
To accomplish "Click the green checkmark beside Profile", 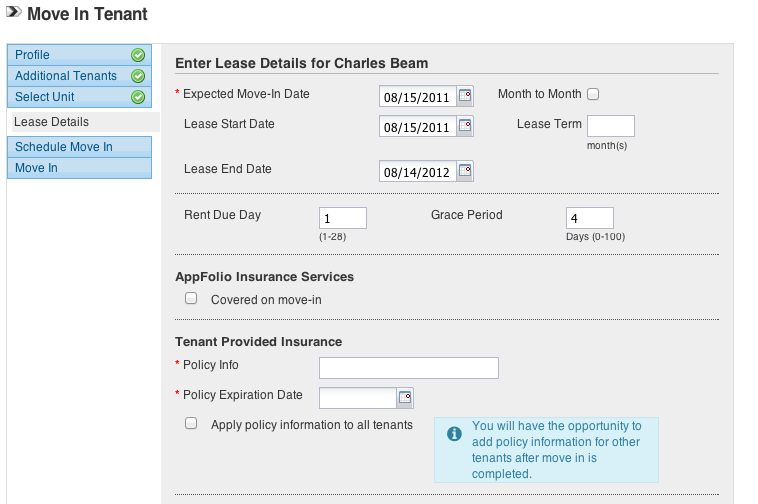I will point(138,55).
